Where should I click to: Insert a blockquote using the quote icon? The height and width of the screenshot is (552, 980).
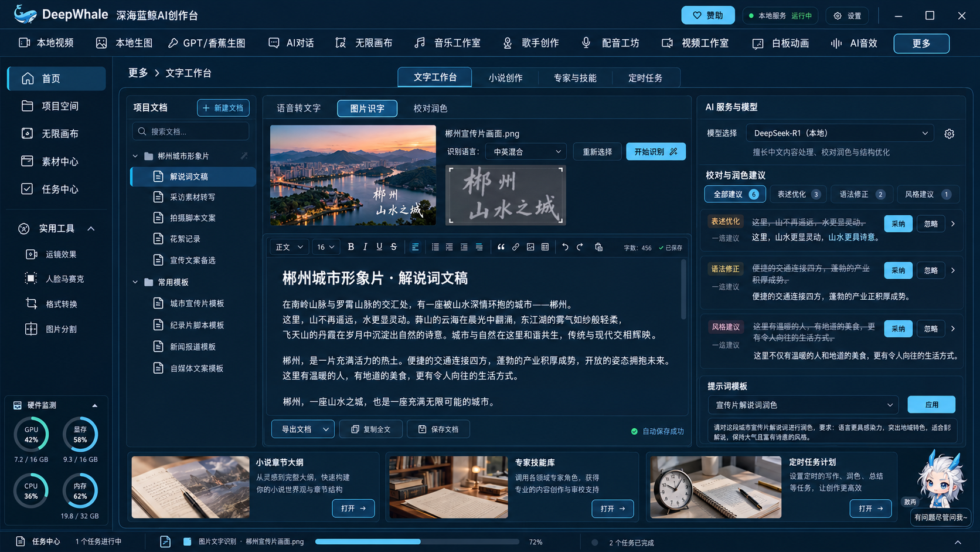(x=501, y=247)
